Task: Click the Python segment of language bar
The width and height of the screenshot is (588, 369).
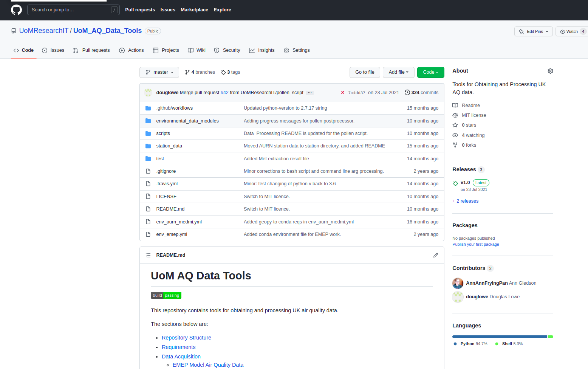Action: coord(500,336)
